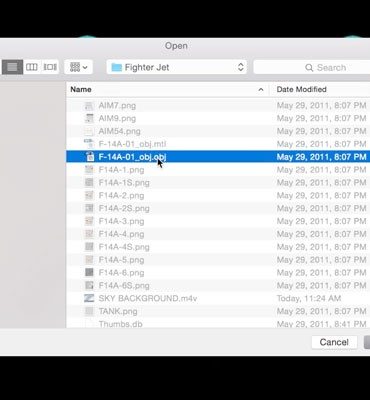
Task: Click the Today, 11:24 AM date cell
Action: pyautogui.click(x=309, y=298)
